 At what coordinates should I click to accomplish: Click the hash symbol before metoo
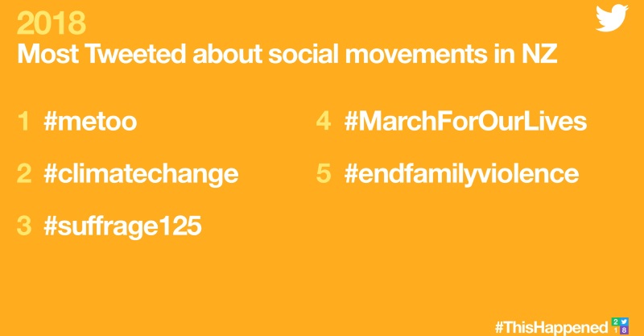pyautogui.click(x=50, y=122)
